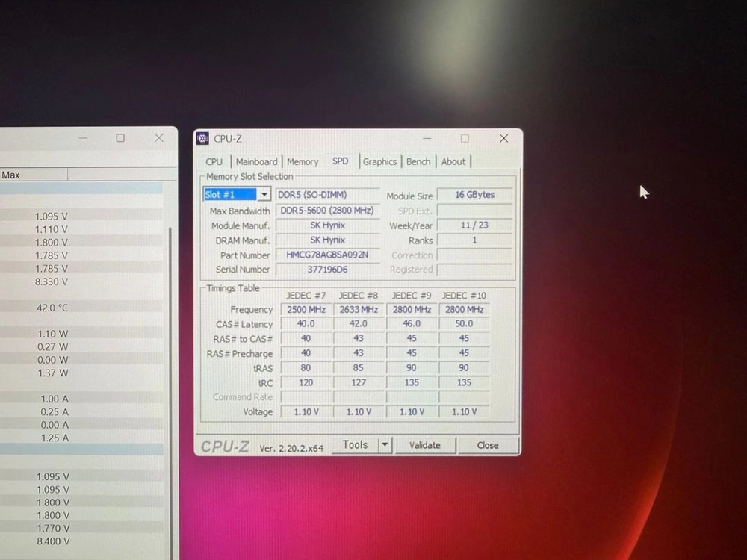This screenshot has width=747, height=560.
Task: Click the 1.770 V value in left window
Action: pyautogui.click(x=53, y=528)
